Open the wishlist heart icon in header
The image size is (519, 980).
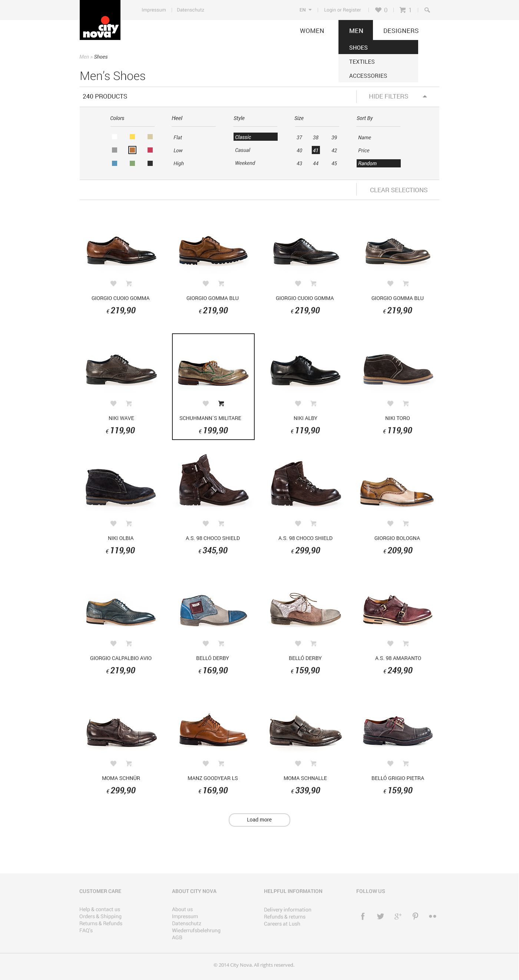[378, 10]
